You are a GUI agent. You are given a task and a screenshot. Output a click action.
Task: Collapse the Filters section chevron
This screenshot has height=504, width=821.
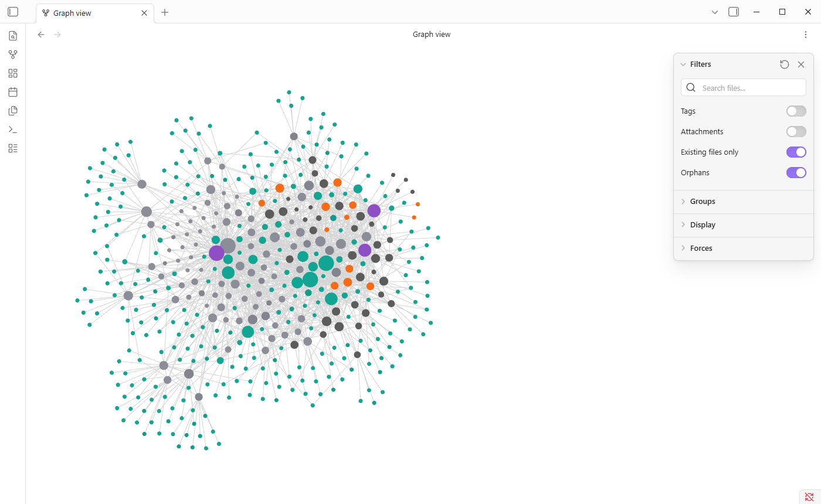tap(683, 64)
